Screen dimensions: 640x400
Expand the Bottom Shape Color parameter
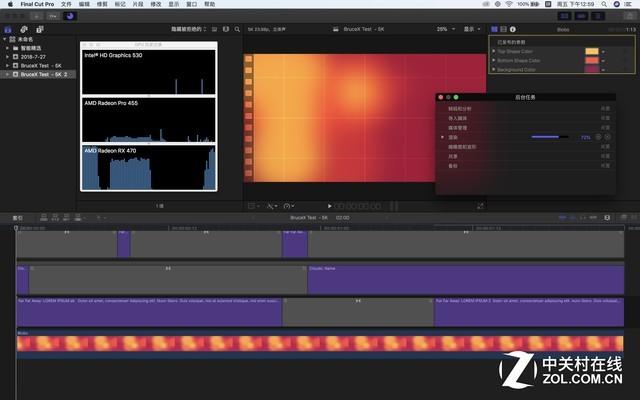coord(494,60)
